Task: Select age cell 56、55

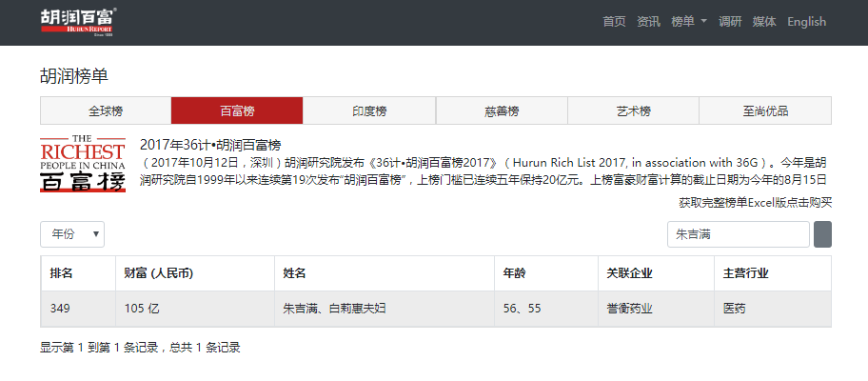Action: 545,309
